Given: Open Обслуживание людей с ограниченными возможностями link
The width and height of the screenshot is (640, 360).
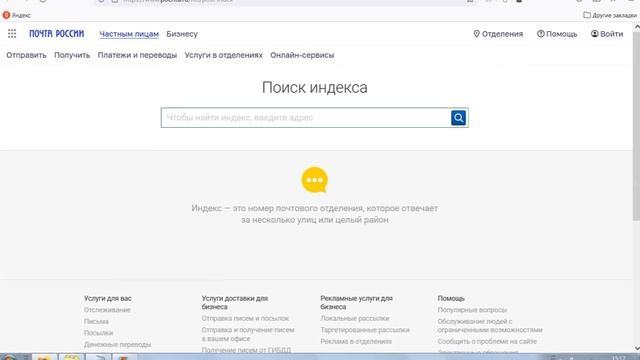Looking at the screenshot, I should 490,325.
